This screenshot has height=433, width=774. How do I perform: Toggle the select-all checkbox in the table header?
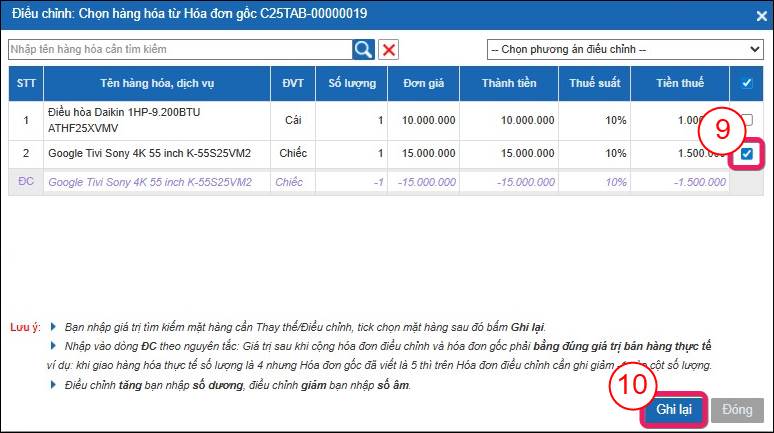coord(747,84)
